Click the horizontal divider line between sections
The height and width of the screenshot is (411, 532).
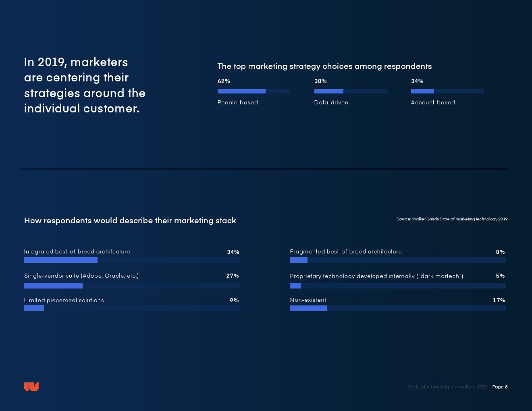click(x=265, y=169)
